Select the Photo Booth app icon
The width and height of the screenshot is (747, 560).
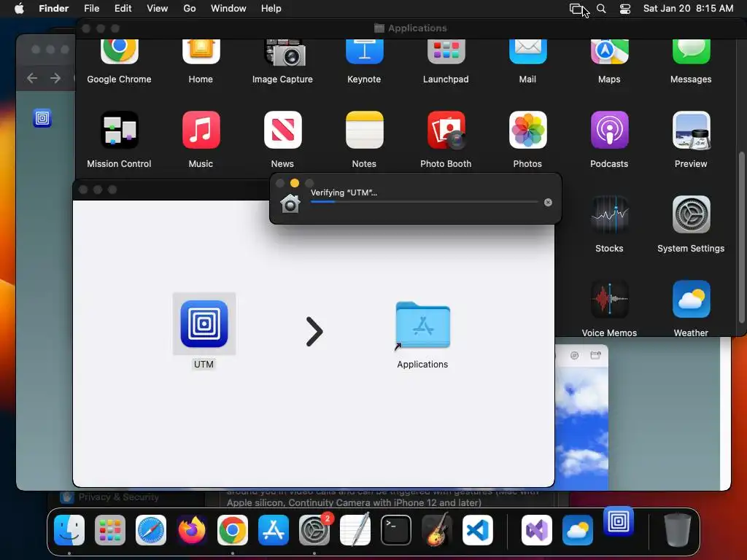point(446,130)
